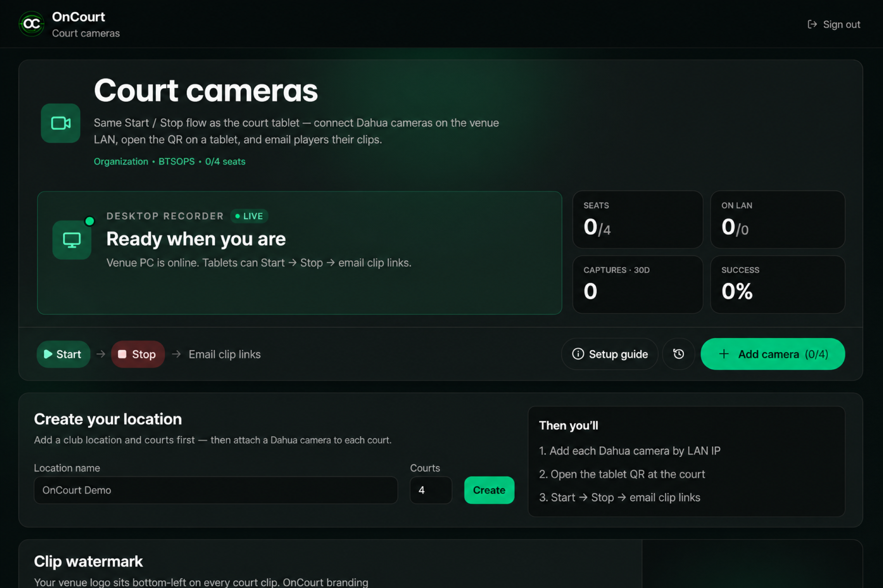This screenshot has width=883, height=588.
Task: Click the "Ready when you are" heading
Action: (196, 239)
